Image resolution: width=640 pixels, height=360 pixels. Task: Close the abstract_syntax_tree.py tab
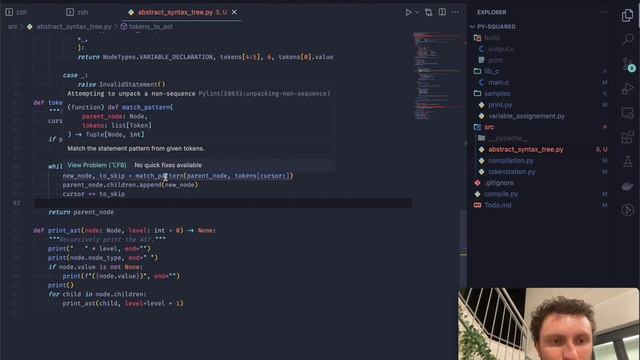pos(234,12)
